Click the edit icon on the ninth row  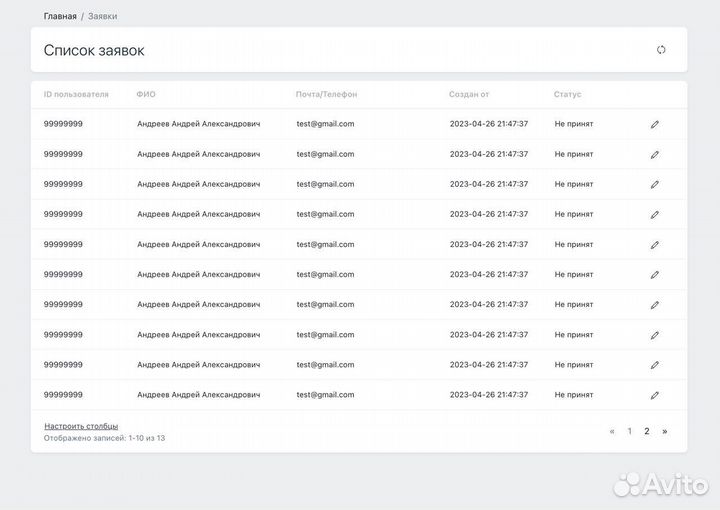point(655,365)
